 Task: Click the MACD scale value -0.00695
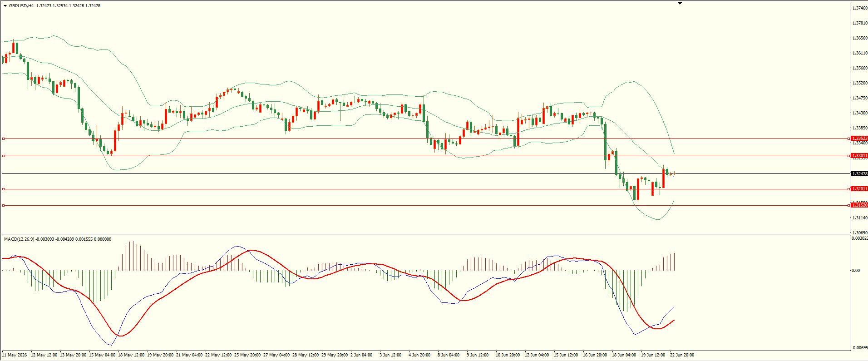tap(859, 348)
